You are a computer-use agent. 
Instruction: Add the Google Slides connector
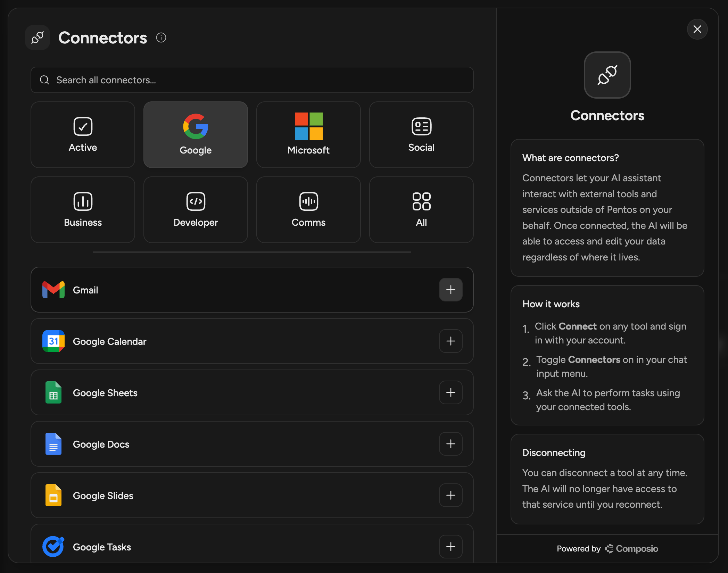click(x=451, y=495)
